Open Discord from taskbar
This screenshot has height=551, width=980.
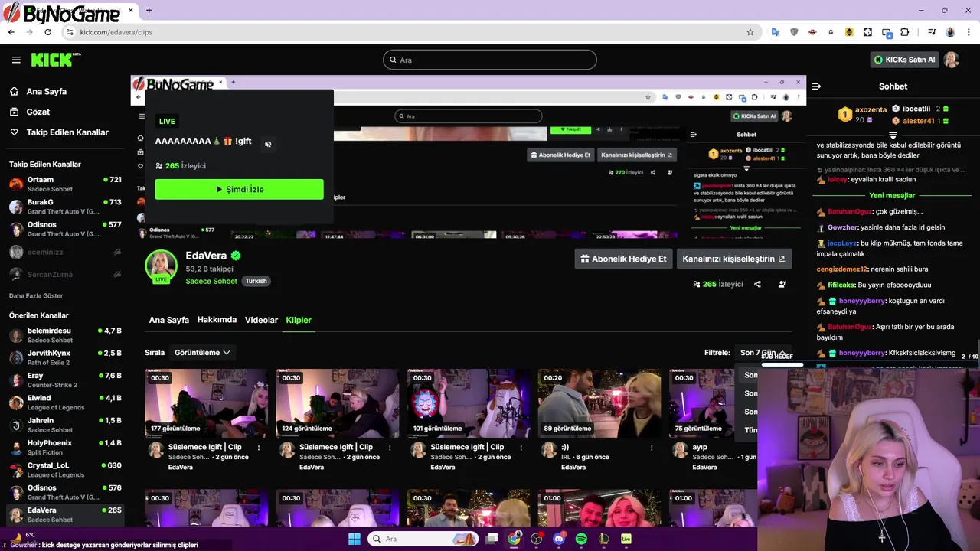pos(559,539)
